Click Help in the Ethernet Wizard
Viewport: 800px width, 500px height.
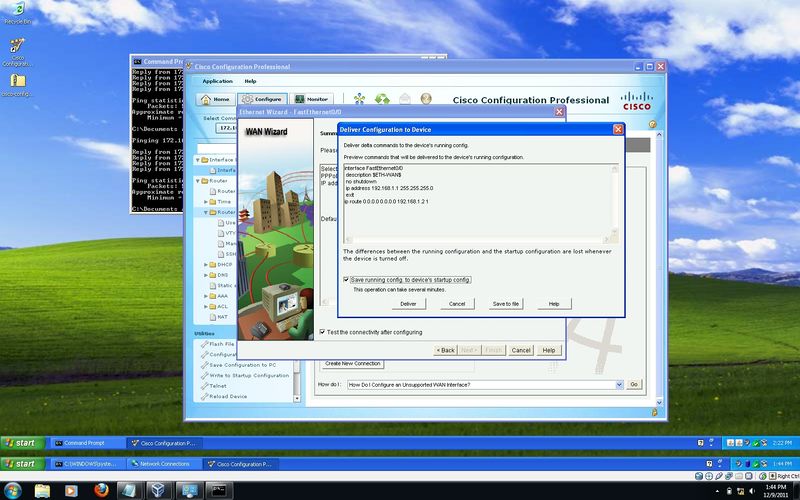(x=549, y=350)
